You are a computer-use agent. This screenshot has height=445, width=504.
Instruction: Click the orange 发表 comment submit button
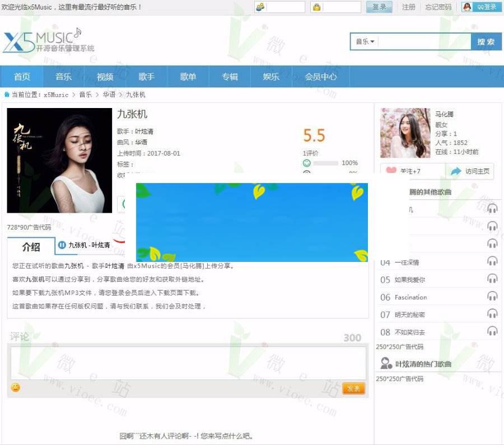[353, 387]
